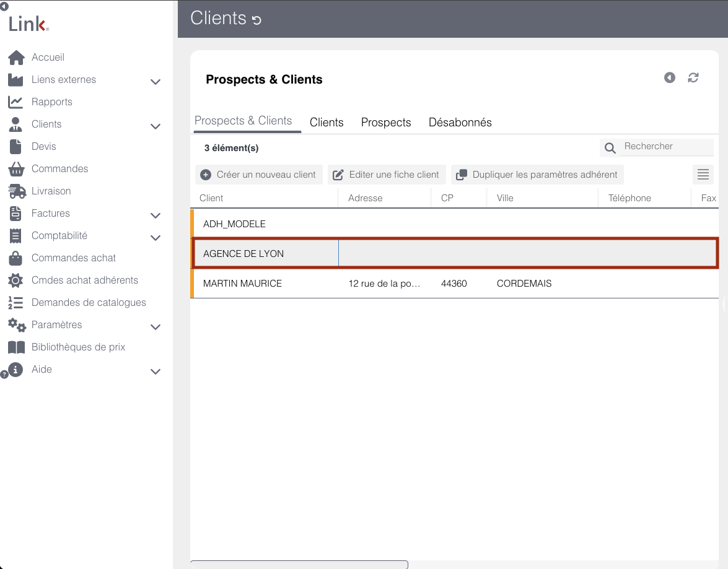This screenshot has height=569, width=728.
Task: Select the ADH_MODELE client row
Action: pos(455,224)
